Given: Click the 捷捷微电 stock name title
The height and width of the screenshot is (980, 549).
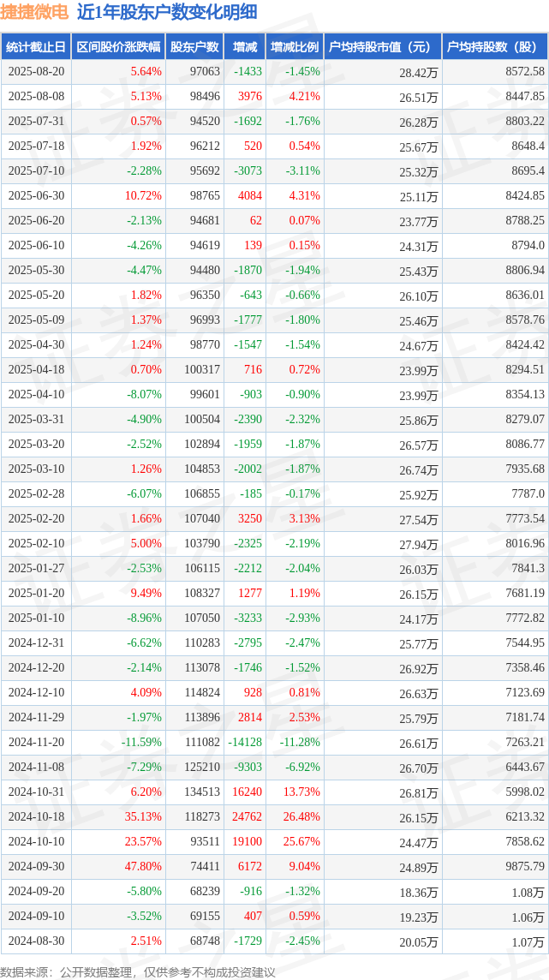Looking at the screenshot, I should (34, 12).
